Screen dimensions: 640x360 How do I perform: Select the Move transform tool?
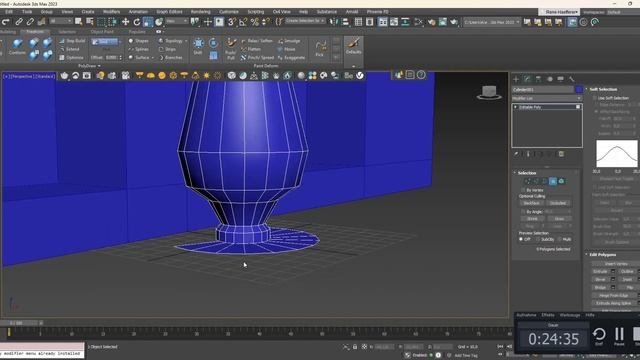(125, 22)
